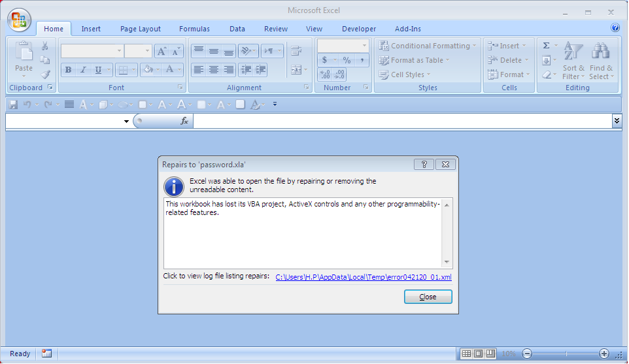Click the dialog help question mark button

(424, 165)
